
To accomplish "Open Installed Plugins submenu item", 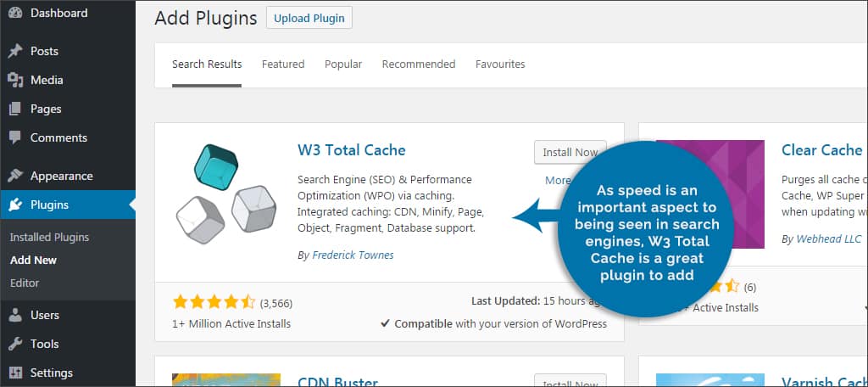I will (x=49, y=238).
